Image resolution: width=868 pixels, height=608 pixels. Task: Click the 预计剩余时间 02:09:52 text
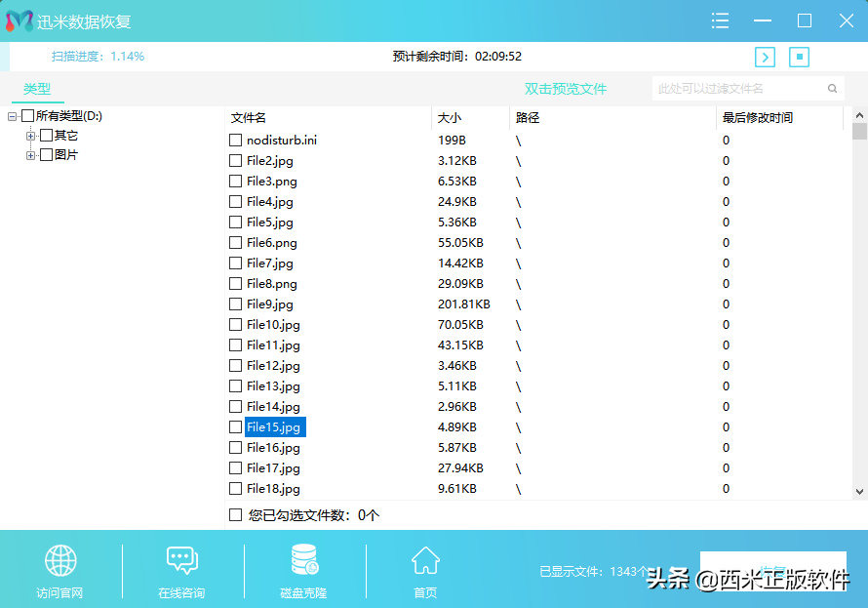(457, 57)
